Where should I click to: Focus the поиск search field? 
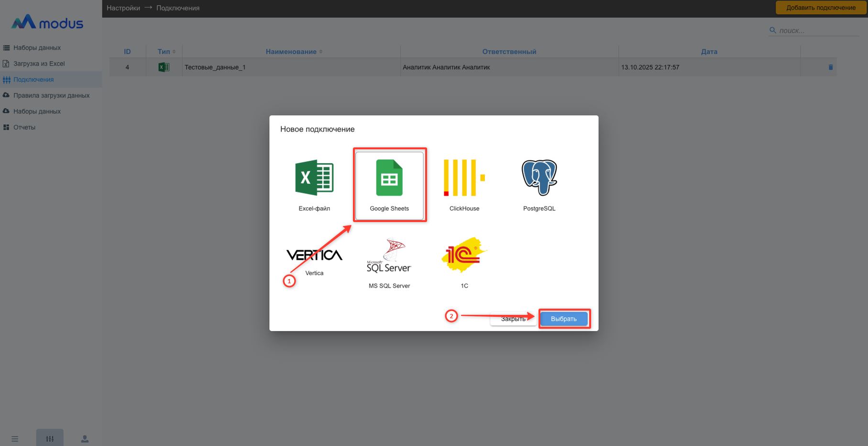818,31
